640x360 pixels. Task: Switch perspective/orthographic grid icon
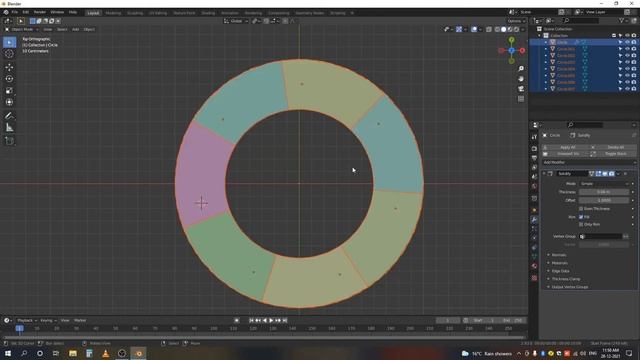click(521, 99)
